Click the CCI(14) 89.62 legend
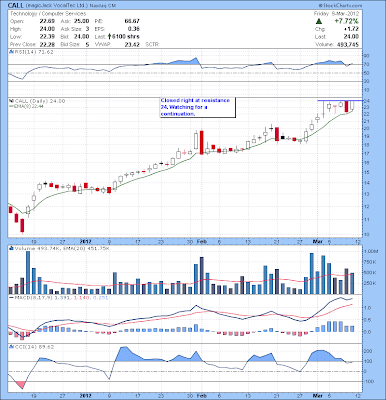The width and height of the screenshot is (386, 400). pyautogui.click(x=34, y=347)
